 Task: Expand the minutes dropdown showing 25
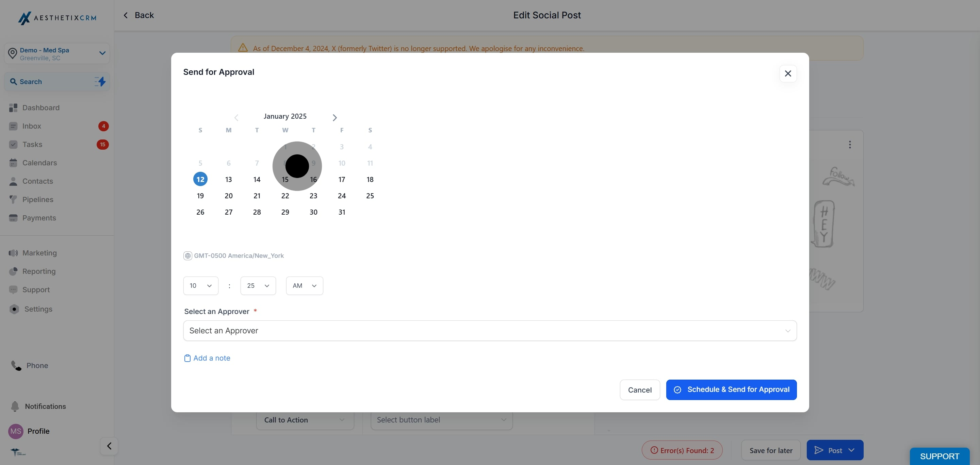[x=258, y=285]
